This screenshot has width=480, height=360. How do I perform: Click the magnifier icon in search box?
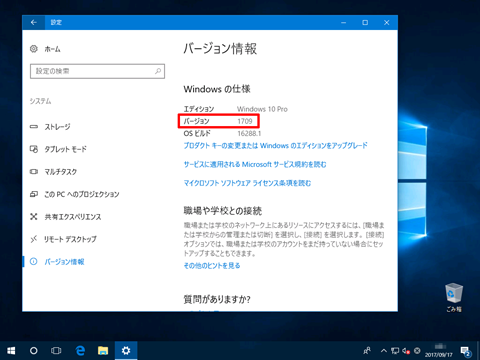pyautogui.click(x=158, y=71)
